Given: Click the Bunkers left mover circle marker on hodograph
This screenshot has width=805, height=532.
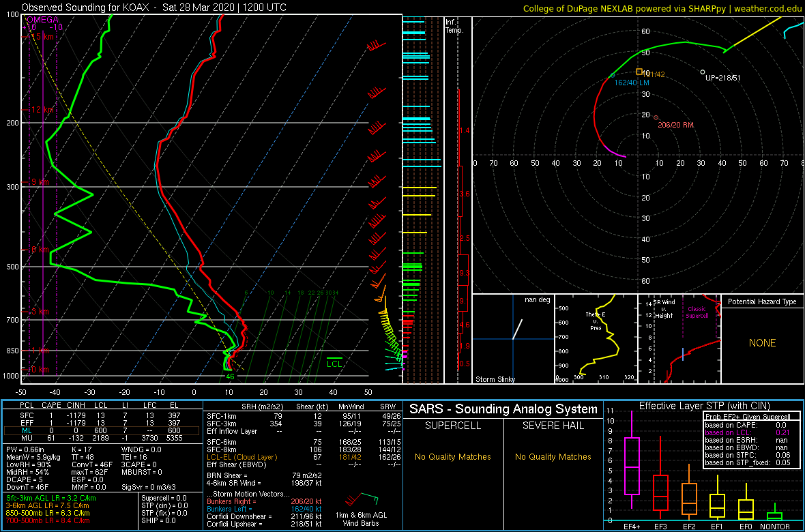Looking at the screenshot, I should click(613, 75).
